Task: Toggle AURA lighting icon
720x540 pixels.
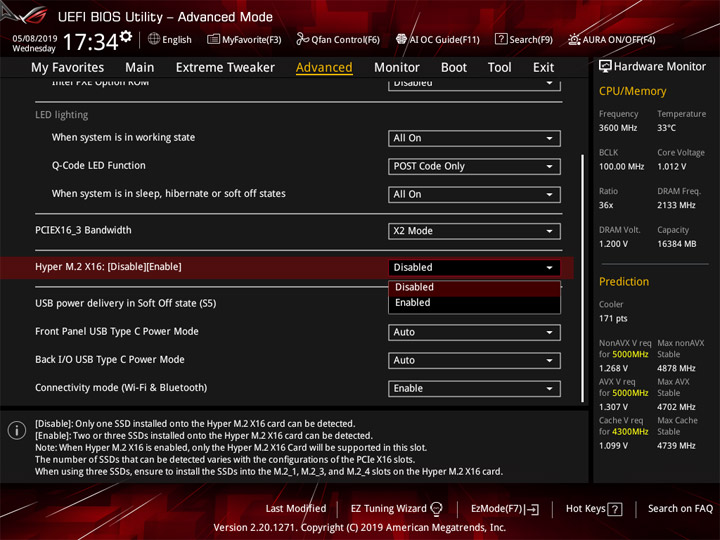Action: coord(574,39)
